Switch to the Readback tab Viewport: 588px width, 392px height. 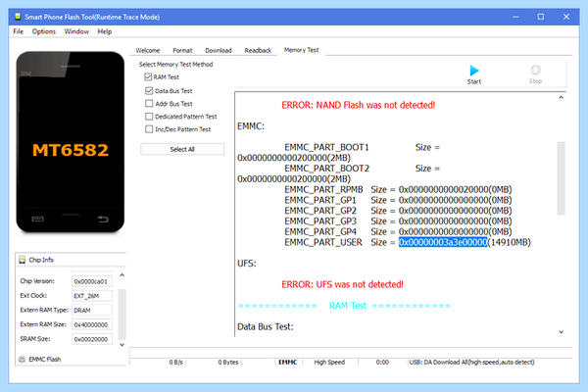(x=258, y=50)
